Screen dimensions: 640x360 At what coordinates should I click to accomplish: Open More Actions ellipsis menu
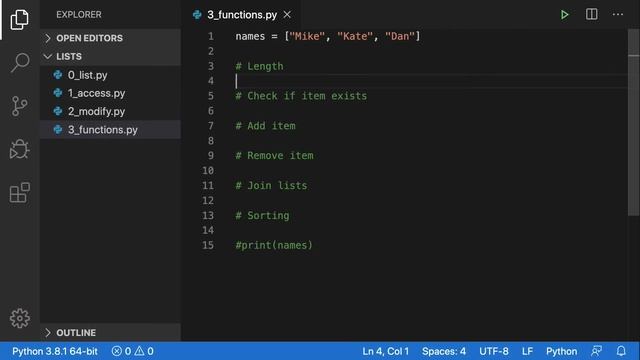[x=618, y=15]
